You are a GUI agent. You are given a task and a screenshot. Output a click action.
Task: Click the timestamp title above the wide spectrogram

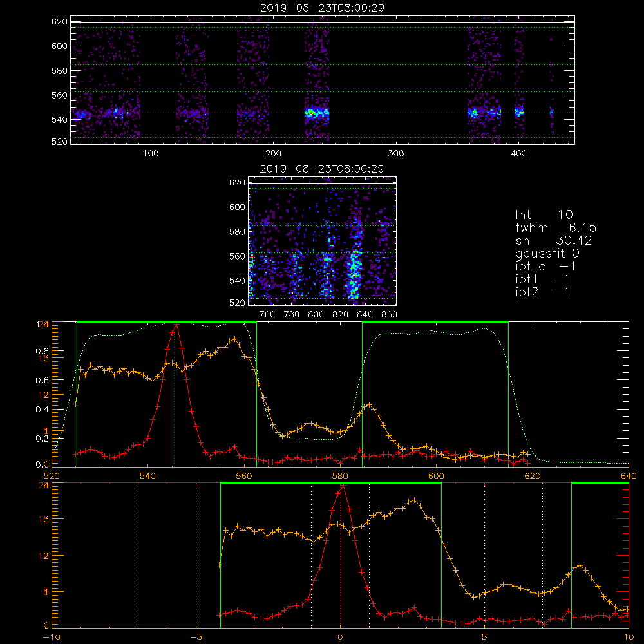click(322, 8)
